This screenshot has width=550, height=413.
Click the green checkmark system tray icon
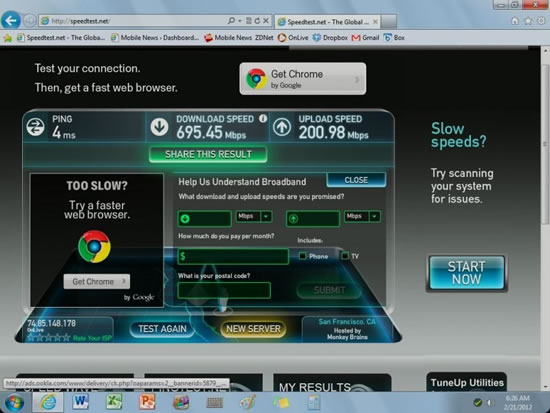[477, 402]
